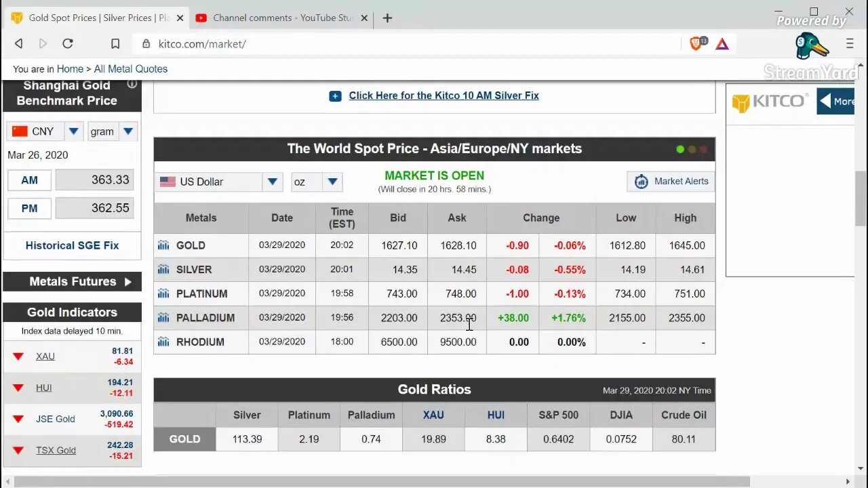Screen dimensions: 868x488
Task: Click the green dot in World Spot Price header
Action: (x=680, y=149)
